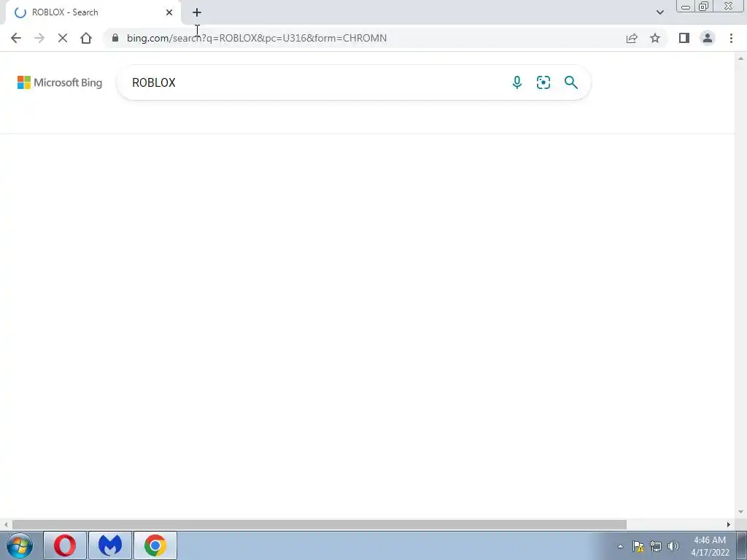Click the browser forward arrow

click(39, 38)
